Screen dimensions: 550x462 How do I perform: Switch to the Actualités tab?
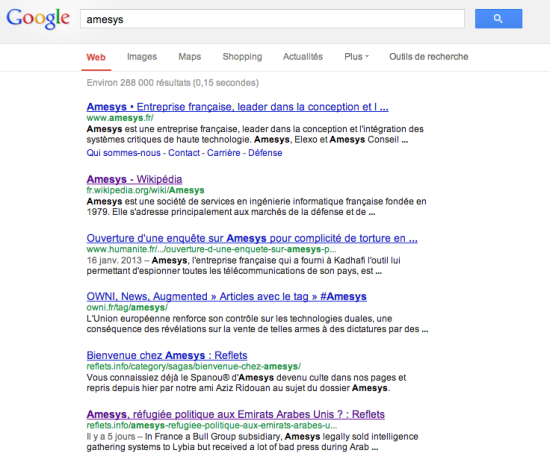(x=303, y=56)
